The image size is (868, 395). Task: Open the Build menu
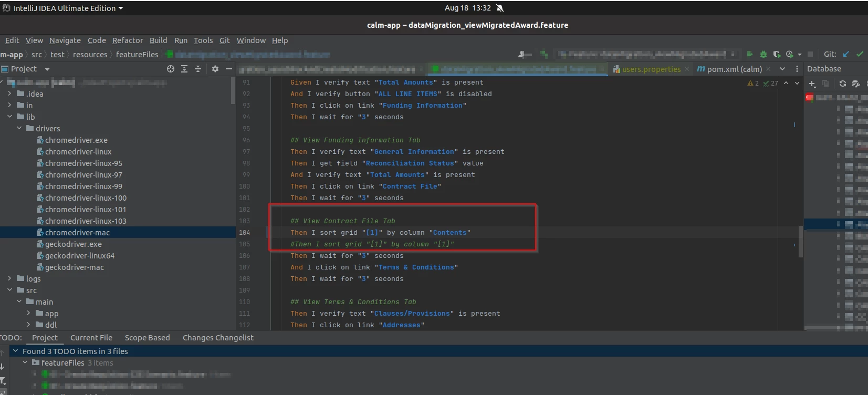tap(158, 40)
